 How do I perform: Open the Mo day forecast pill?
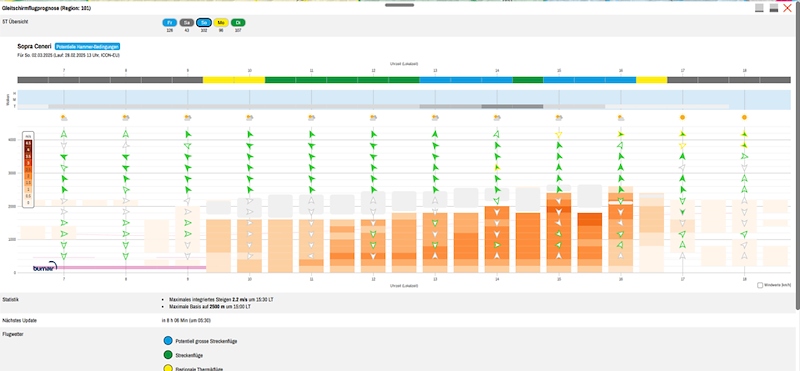point(221,22)
